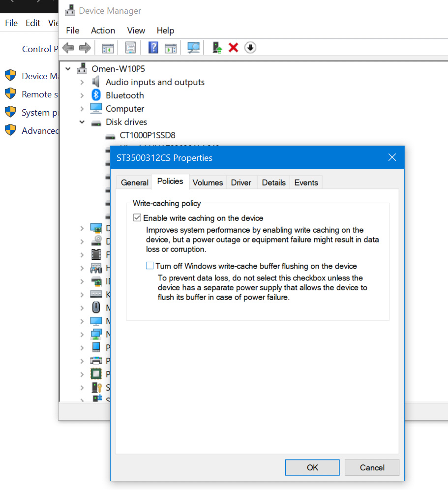Uncheck Enable write caching on the device
448x490 pixels.
137,218
